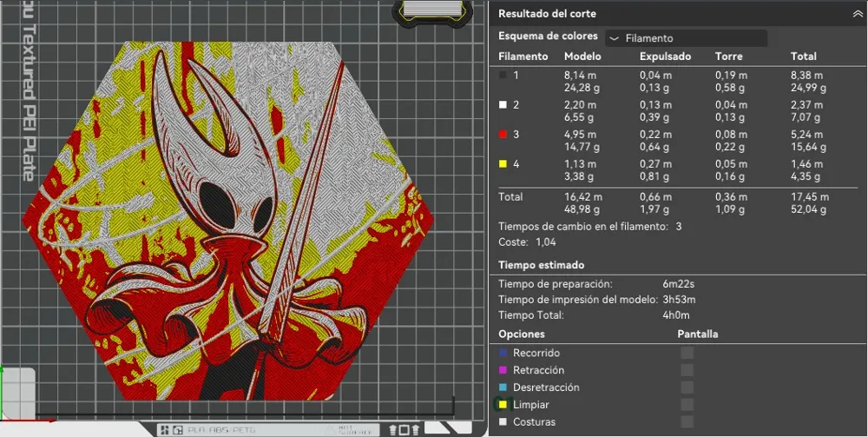Click the grand total weight 52,04 g
The height and width of the screenshot is (437, 868).
808,209
